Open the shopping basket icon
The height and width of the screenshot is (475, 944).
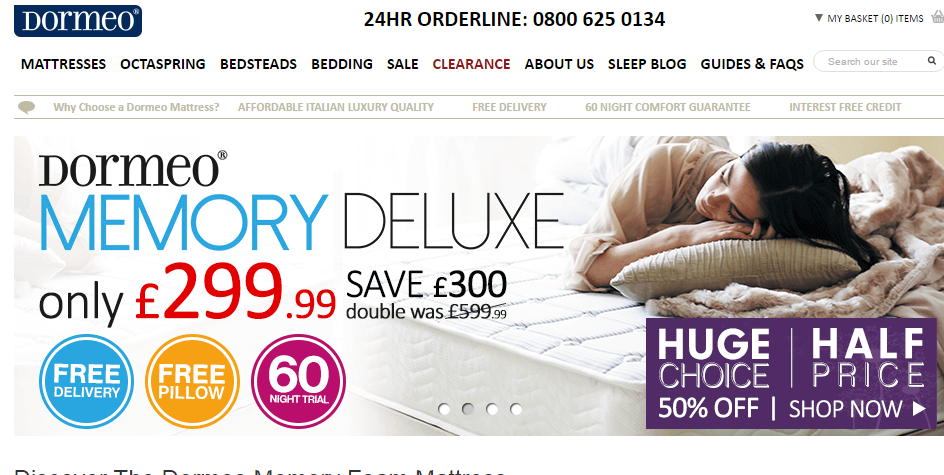(x=937, y=17)
